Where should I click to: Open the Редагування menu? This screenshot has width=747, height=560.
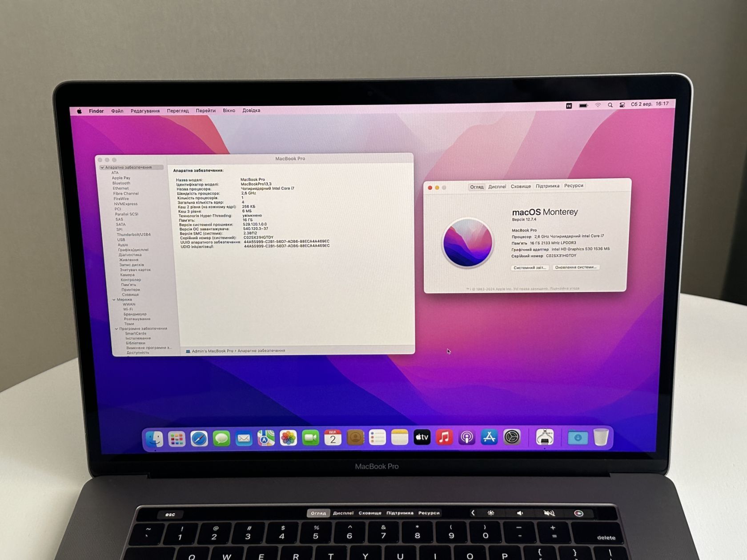coord(145,111)
